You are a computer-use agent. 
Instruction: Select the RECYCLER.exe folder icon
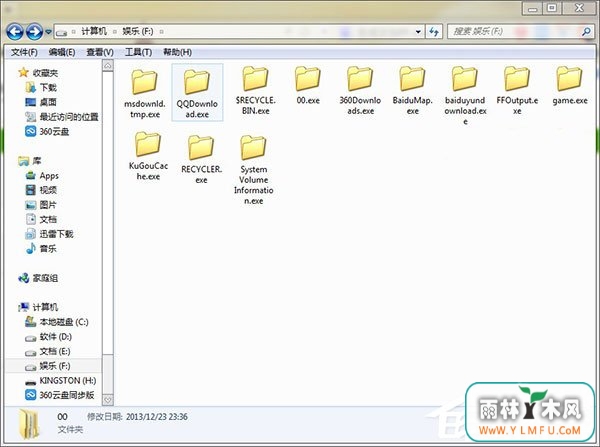coord(201,148)
